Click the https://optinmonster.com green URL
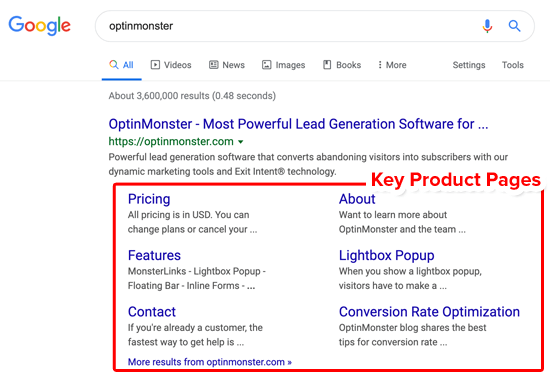Image resolution: width=550 pixels, height=377 pixels. (171, 141)
